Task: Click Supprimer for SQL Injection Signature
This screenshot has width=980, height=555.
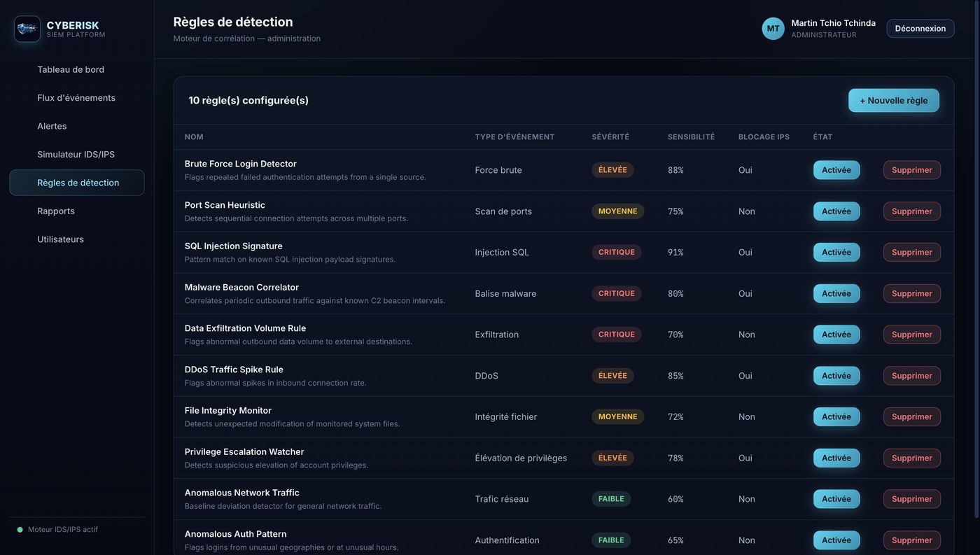Action: pyautogui.click(x=912, y=252)
